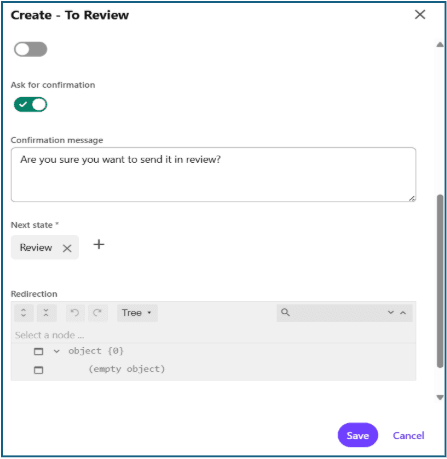Viewport: 447px width, 459px height.
Task: Toggle the Ask for confirmation switch off
Action: tap(30, 105)
